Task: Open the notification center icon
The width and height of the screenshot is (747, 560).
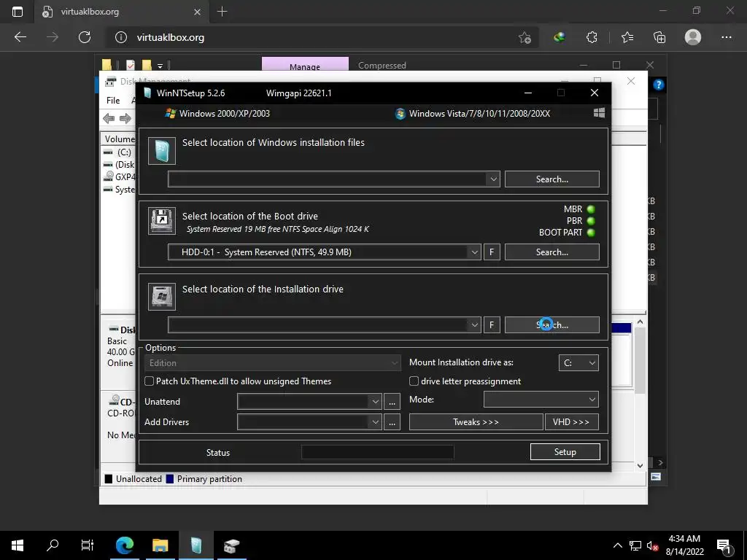Action: point(724,545)
